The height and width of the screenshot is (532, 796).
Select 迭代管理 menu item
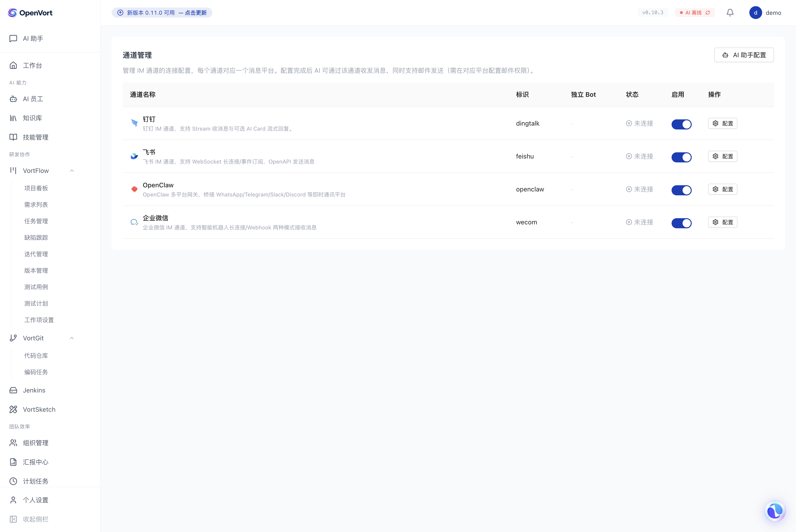pos(36,254)
